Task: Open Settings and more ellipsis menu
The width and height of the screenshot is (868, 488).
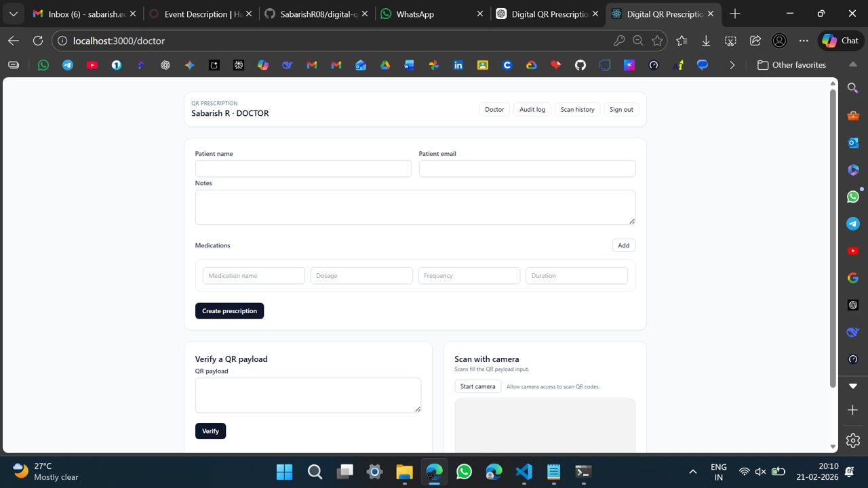Action: tap(804, 41)
